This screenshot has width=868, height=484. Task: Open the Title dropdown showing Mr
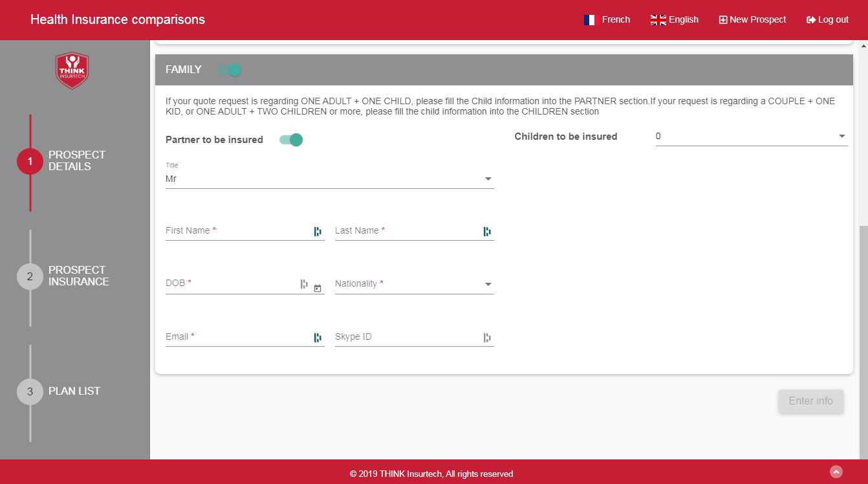[329, 179]
